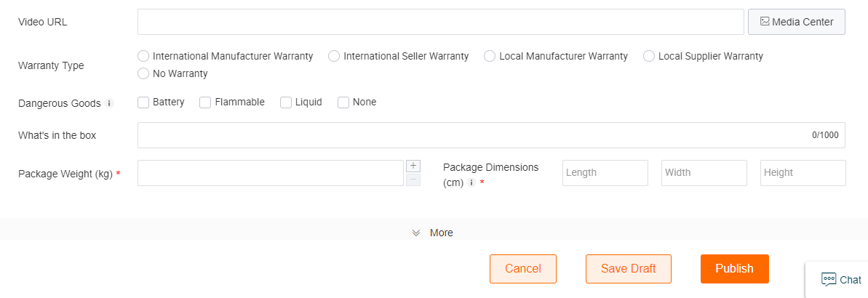
Task: Click the Package Dimensions info icon
Action: (471, 183)
